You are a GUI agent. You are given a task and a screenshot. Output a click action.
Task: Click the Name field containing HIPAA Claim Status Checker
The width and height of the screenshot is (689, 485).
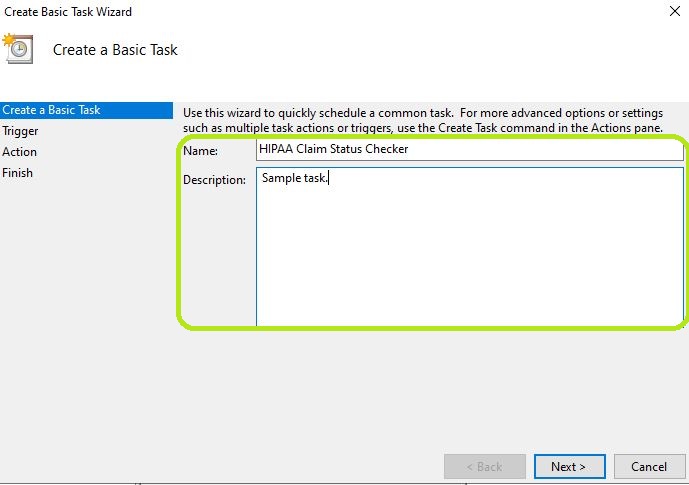[469, 149]
